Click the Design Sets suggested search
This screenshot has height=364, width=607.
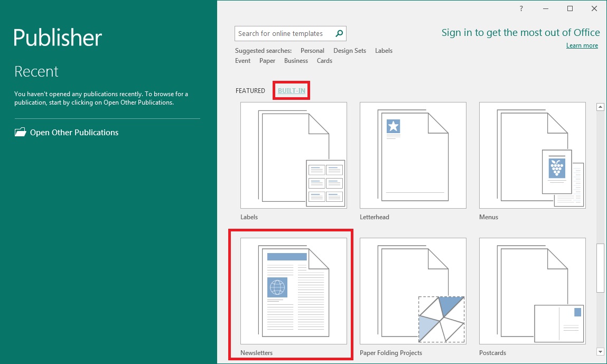pos(350,51)
